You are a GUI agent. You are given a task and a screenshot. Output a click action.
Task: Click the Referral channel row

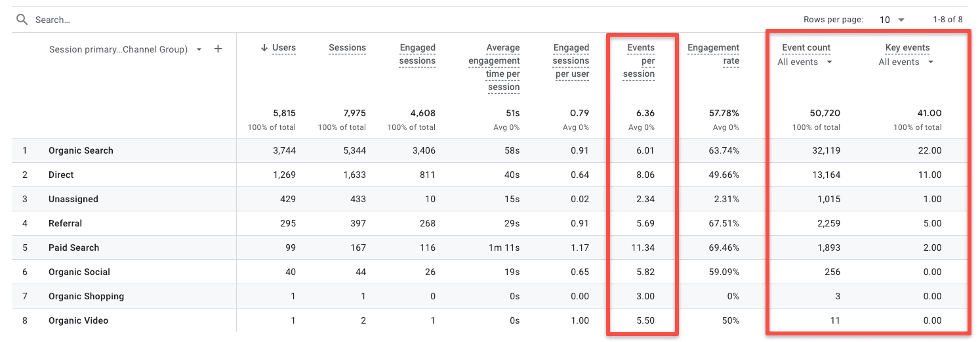pos(65,223)
